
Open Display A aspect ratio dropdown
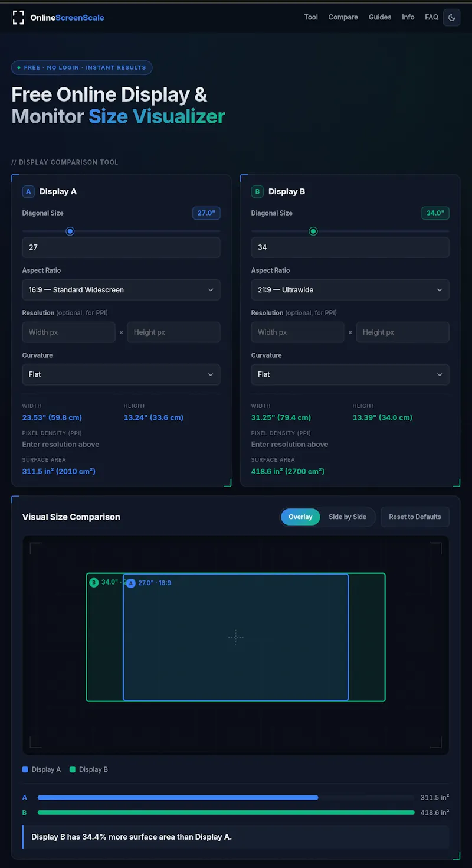pos(122,290)
